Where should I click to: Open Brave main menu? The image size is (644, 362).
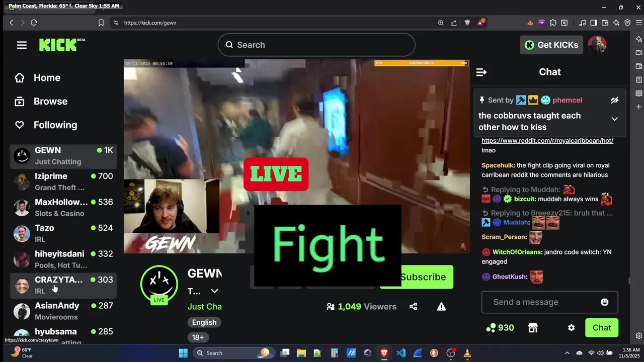click(x=639, y=23)
